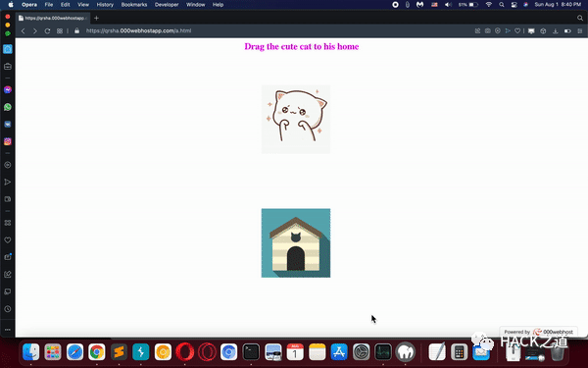Viewport: 588px width, 368px height.
Task: Open the Bookmarks menu
Action: (x=134, y=5)
